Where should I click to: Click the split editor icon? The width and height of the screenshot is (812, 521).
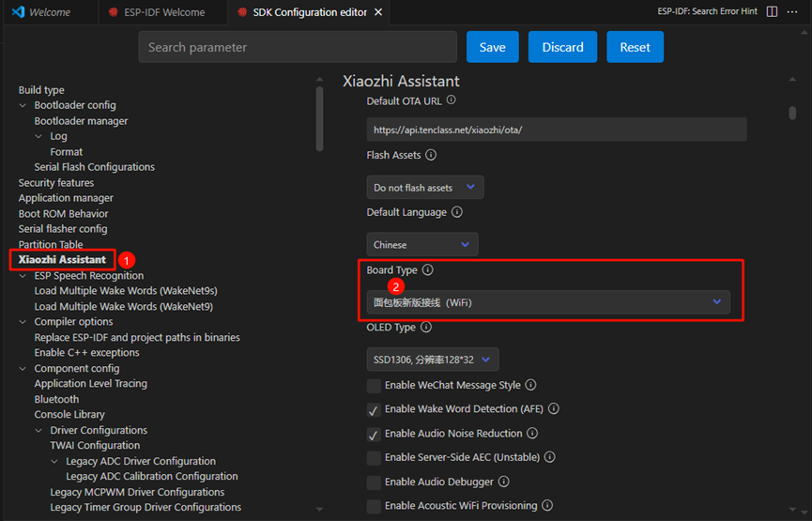coord(772,11)
